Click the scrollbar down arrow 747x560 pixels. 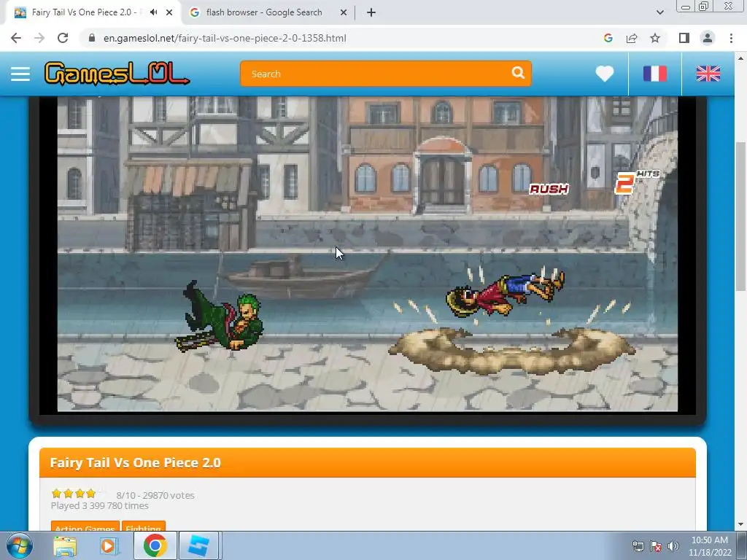[x=740, y=525]
